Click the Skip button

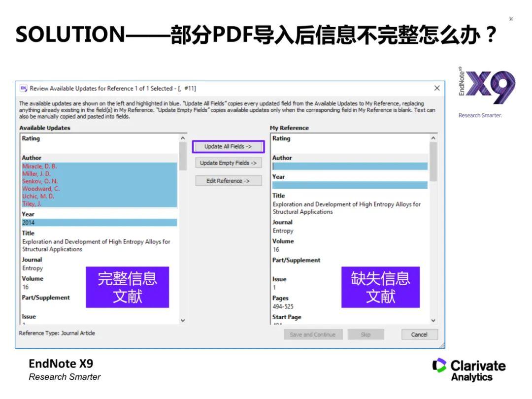(x=366, y=334)
